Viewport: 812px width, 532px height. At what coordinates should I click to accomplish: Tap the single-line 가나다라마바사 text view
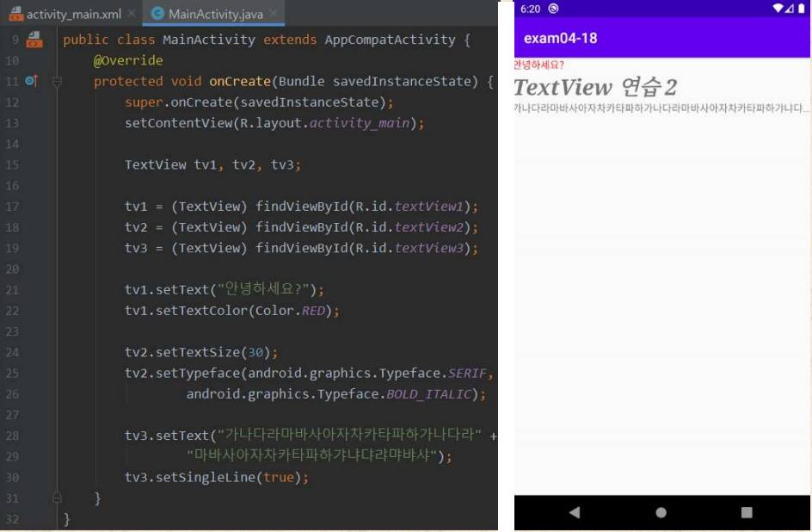(x=661, y=108)
